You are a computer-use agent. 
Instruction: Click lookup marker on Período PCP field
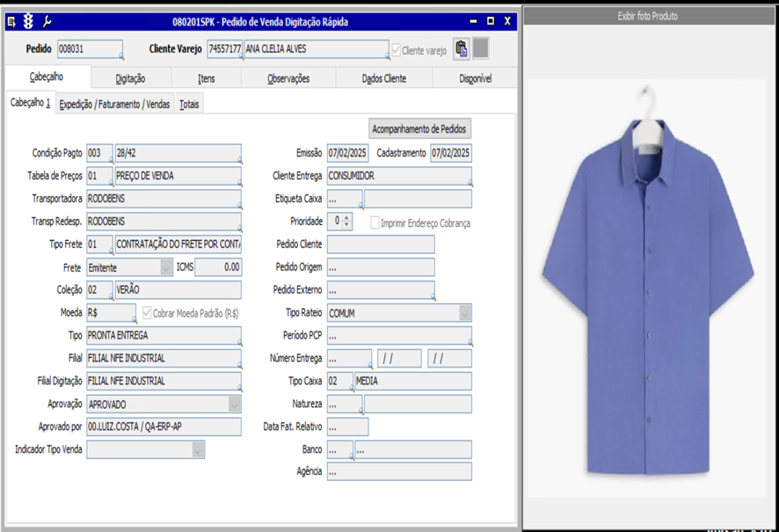tap(470, 343)
